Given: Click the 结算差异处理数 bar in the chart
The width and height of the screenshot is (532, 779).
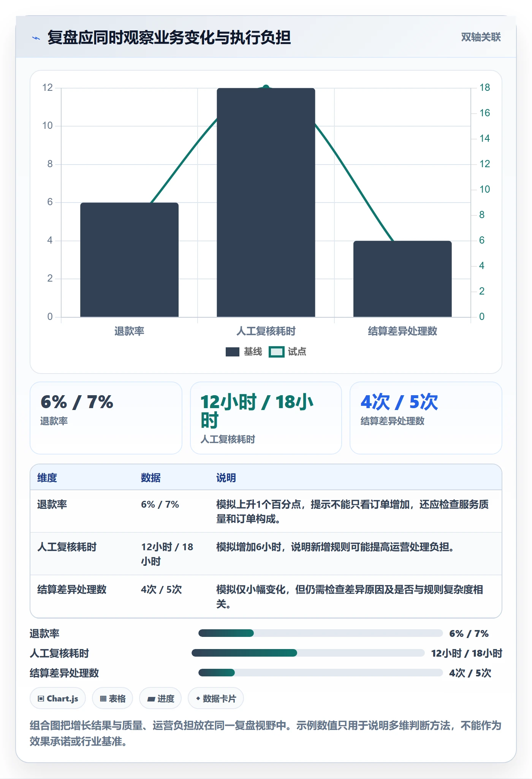Looking at the screenshot, I should pos(402,279).
